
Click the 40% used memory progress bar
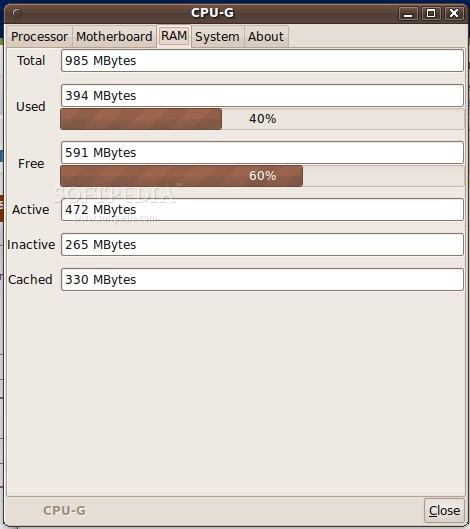262,119
